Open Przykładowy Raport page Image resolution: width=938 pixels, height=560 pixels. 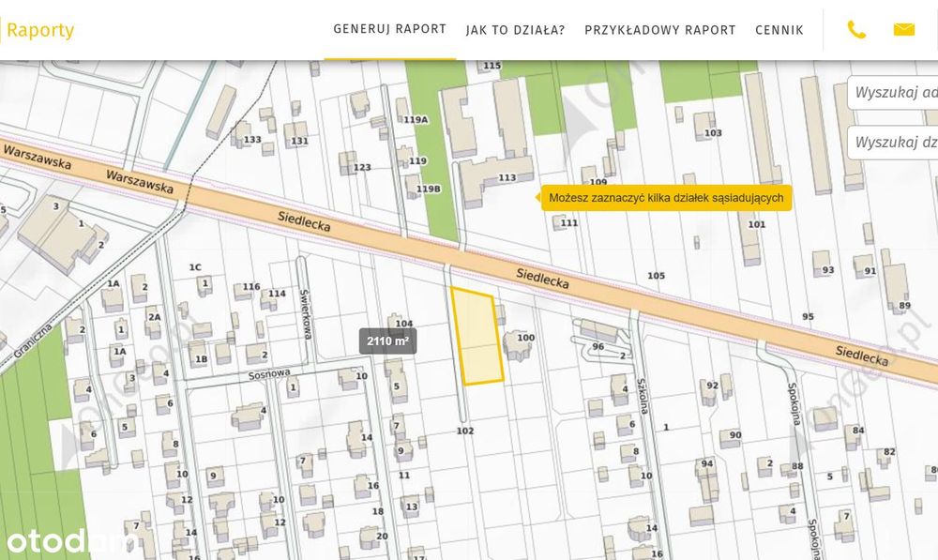659,30
